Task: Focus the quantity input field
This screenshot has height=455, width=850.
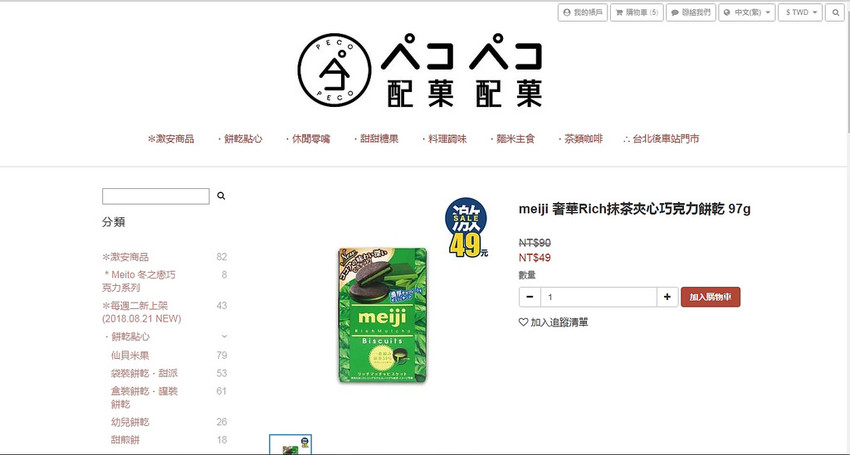Action: point(598,297)
